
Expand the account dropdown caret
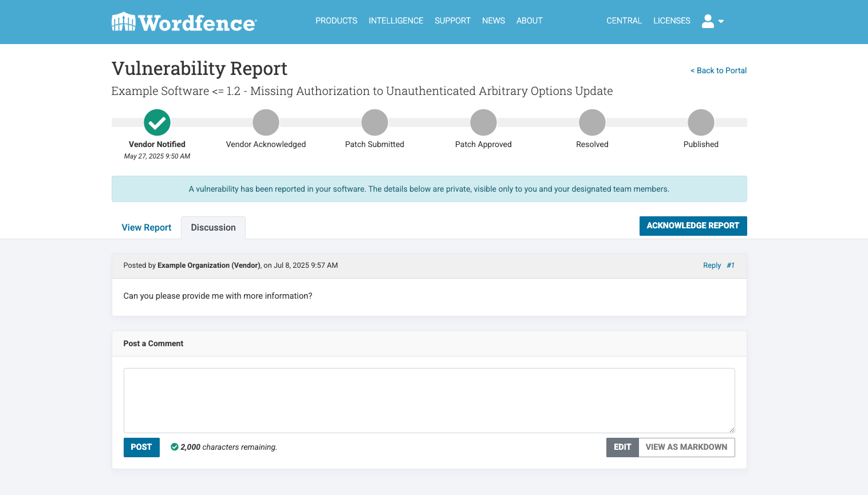[x=721, y=21]
